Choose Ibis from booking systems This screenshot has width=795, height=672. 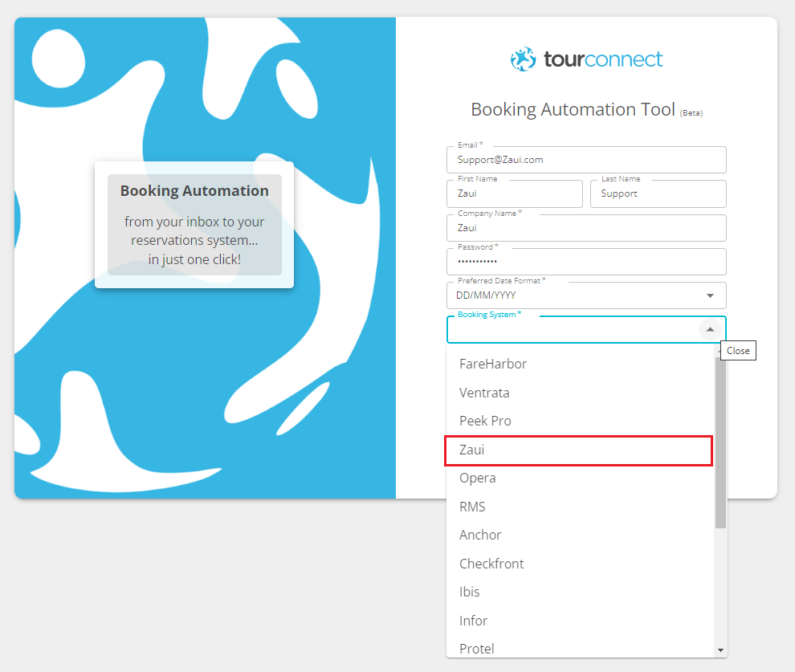click(580, 592)
